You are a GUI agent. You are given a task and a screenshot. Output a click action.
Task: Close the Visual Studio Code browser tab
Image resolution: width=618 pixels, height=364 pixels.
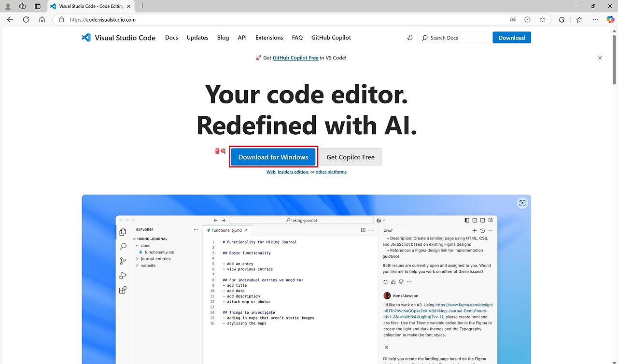click(x=128, y=6)
